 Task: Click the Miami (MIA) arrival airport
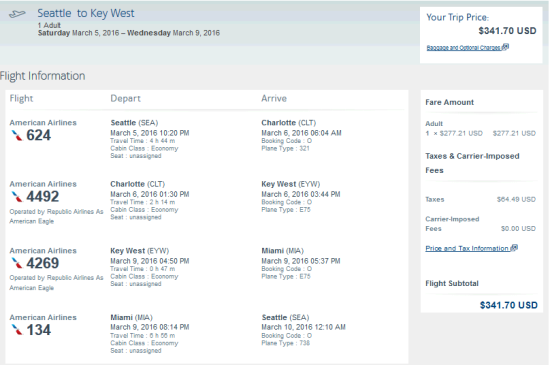point(282,251)
